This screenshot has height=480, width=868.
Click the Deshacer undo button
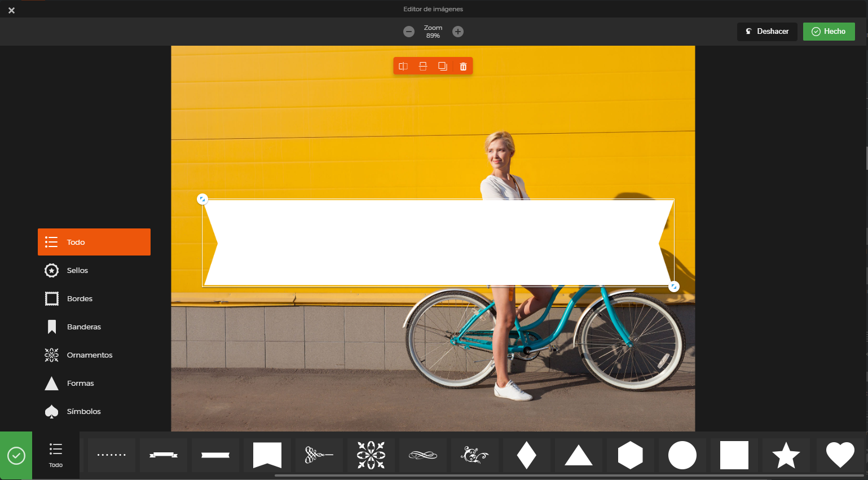[x=767, y=32]
